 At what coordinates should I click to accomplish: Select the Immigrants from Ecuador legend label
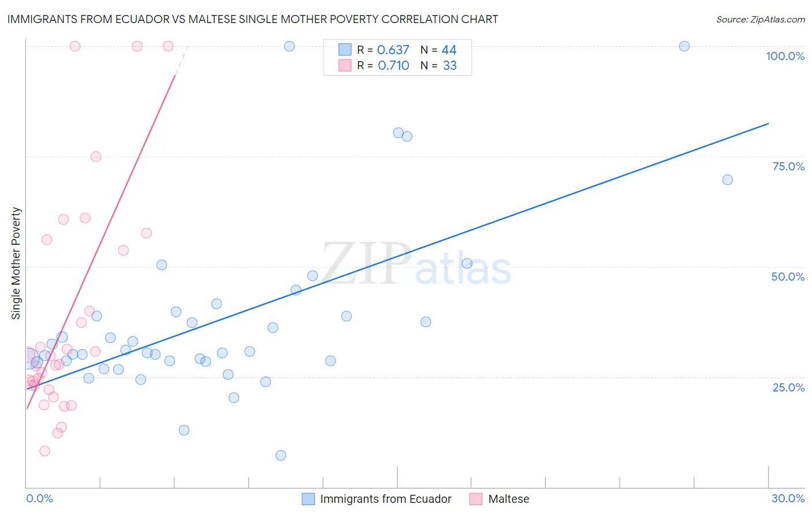click(x=386, y=499)
